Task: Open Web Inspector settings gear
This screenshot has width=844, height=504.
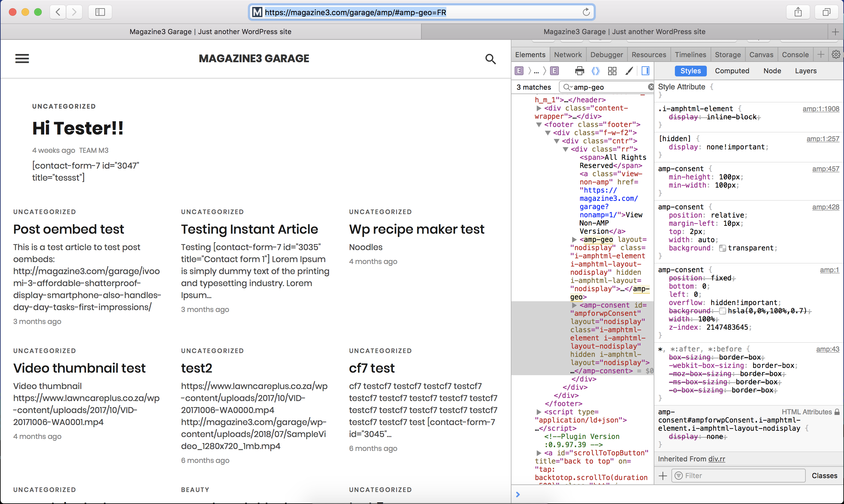Action: tap(836, 54)
